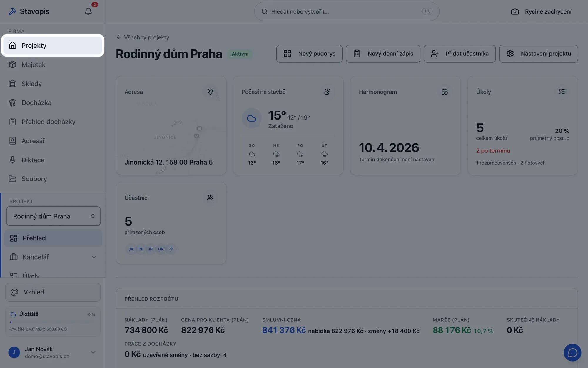
Task: Click the 10. 4. 2026 schedule date
Action: [389, 148]
